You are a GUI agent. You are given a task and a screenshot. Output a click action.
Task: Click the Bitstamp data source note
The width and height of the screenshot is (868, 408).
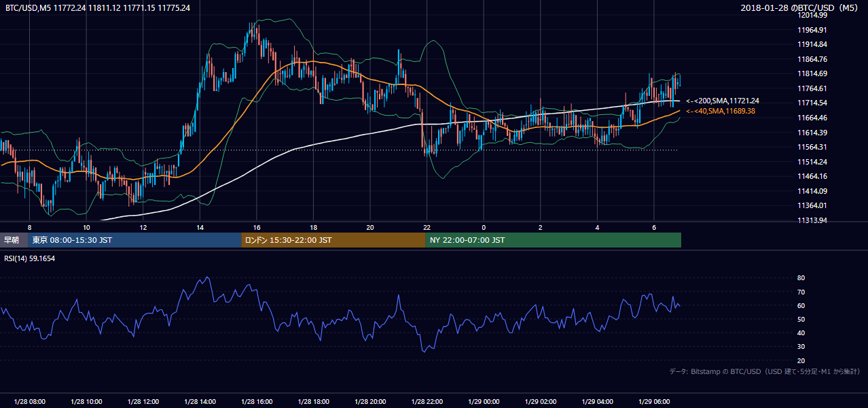[765, 372]
